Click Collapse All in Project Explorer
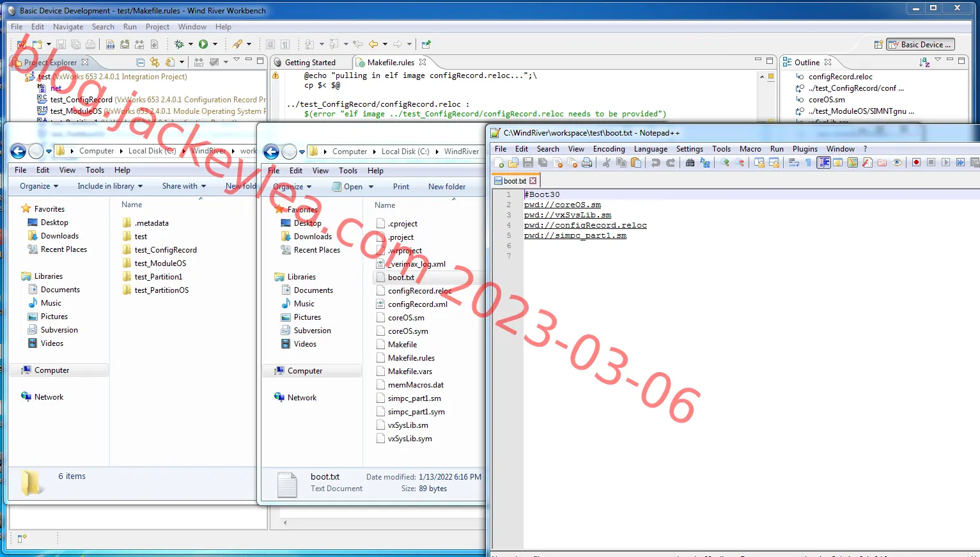The width and height of the screenshot is (980, 557). pyautogui.click(x=140, y=62)
